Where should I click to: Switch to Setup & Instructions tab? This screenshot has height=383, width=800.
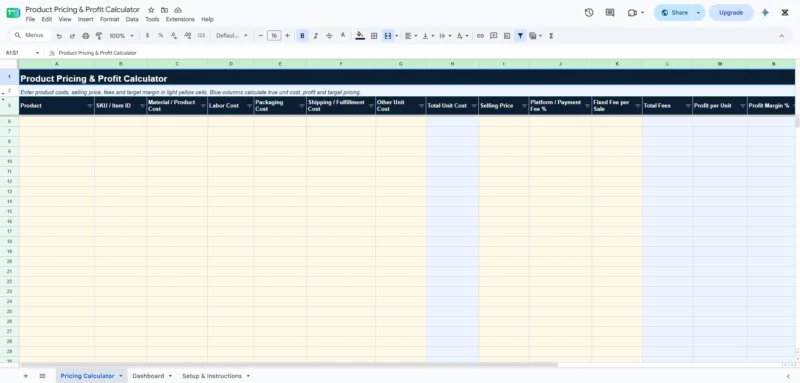pos(212,376)
